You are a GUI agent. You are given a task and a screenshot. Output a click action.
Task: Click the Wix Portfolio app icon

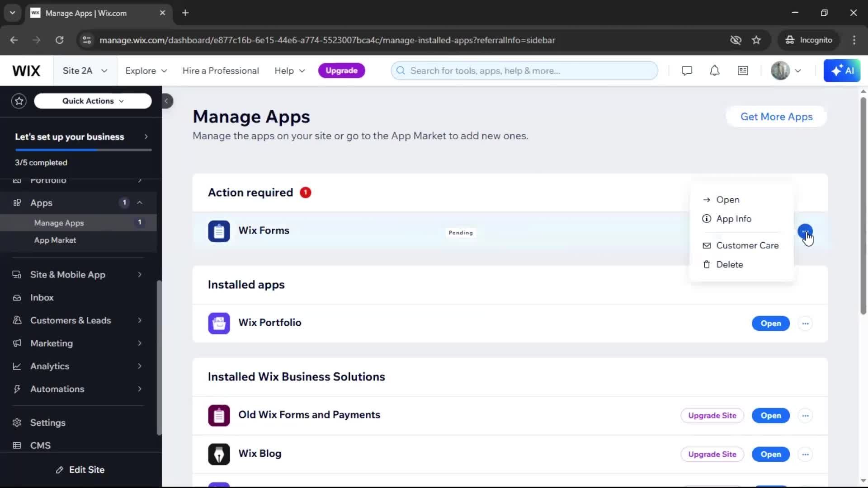click(219, 324)
